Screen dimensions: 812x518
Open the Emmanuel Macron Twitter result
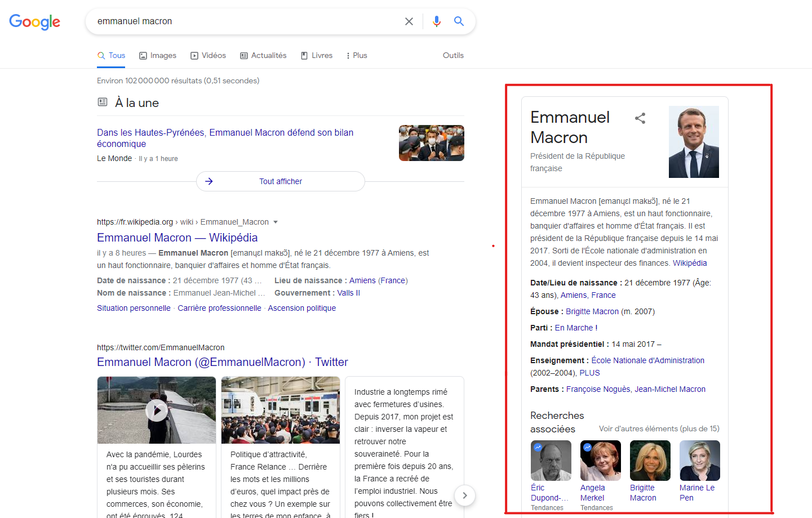(x=223, y=362)
